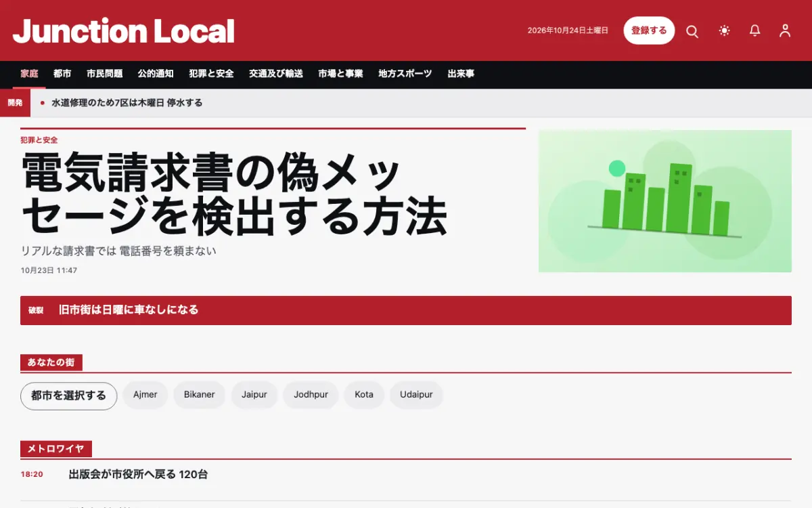Screen dimensions: 812x508
Task: Open the search icon in header
Action: click(x=692, y=31)
